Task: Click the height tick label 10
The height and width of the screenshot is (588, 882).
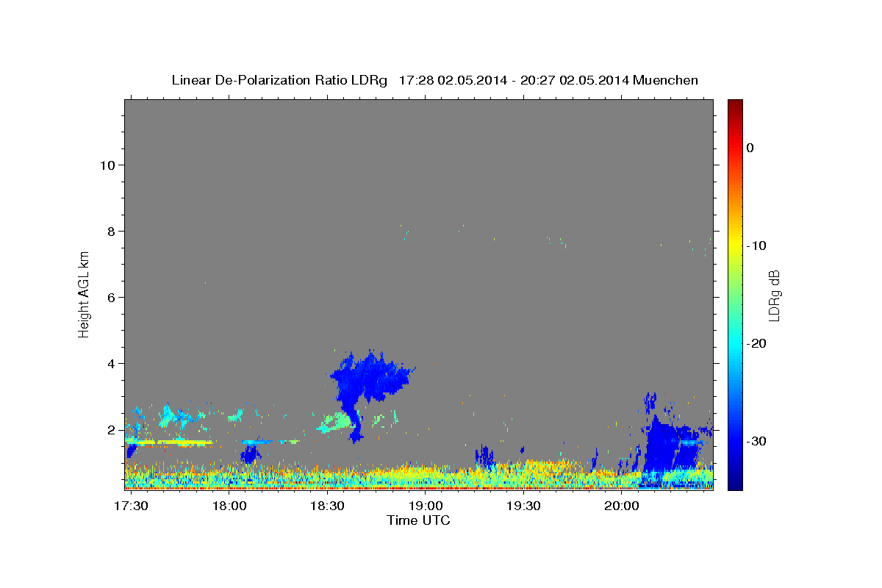Action: [107, 165]
